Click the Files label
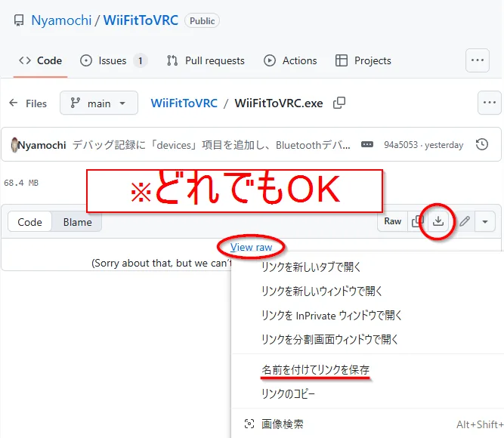The width and height of the screenshot is (504, 438). 36,103
